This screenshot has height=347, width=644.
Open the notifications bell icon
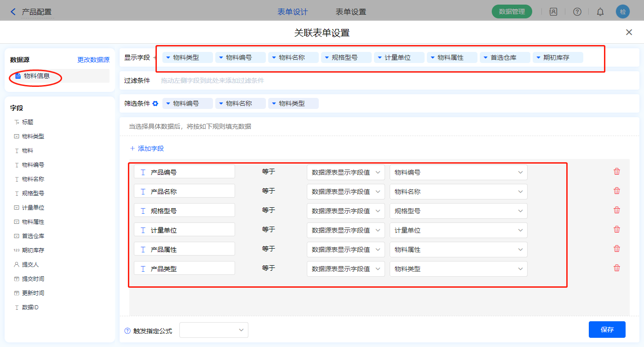tap(600, 12)
